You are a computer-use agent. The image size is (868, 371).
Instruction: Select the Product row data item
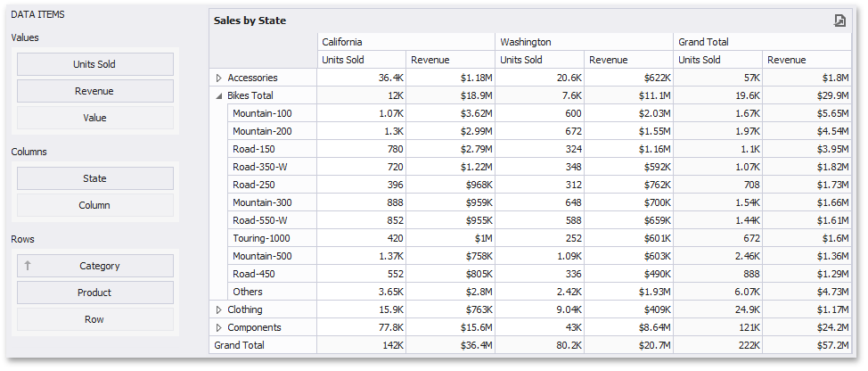[94, 293]
